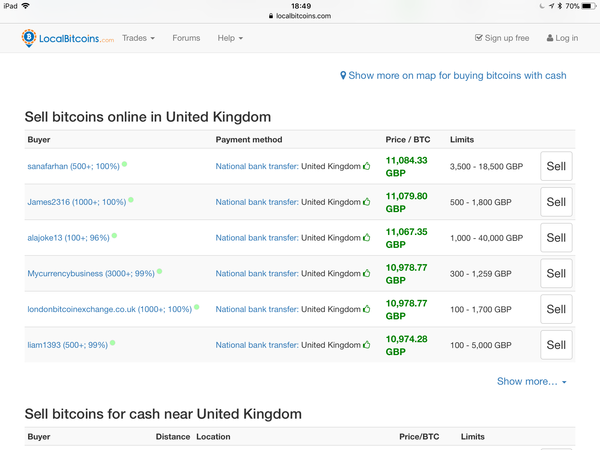Viewport: 600px width, 450px height.
Task: Click limits 3,500 - 18,500 GBP
Action: (486, 166)
